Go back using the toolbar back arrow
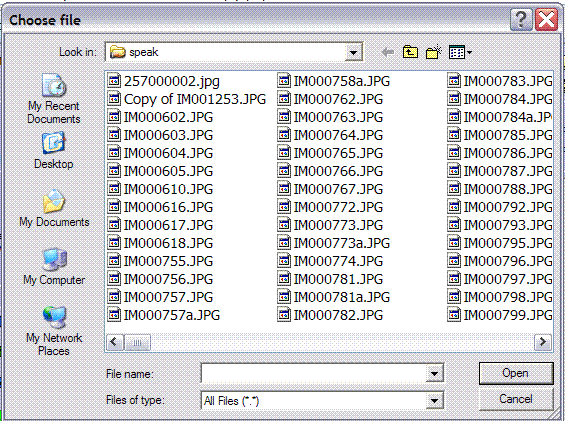Viewport: 566px width, 421px height. point(388,52)
